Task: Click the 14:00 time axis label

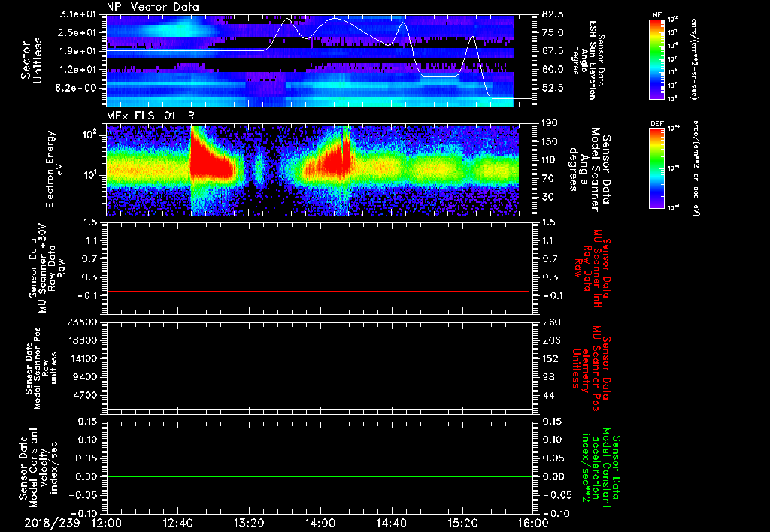Action: pyautogui.click(x=320, y=523)
